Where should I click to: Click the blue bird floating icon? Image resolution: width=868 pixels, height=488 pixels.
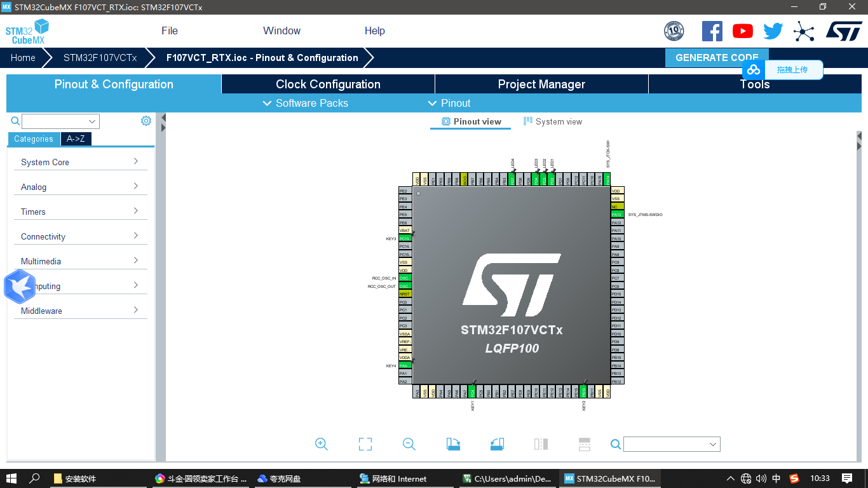(20, 287)
